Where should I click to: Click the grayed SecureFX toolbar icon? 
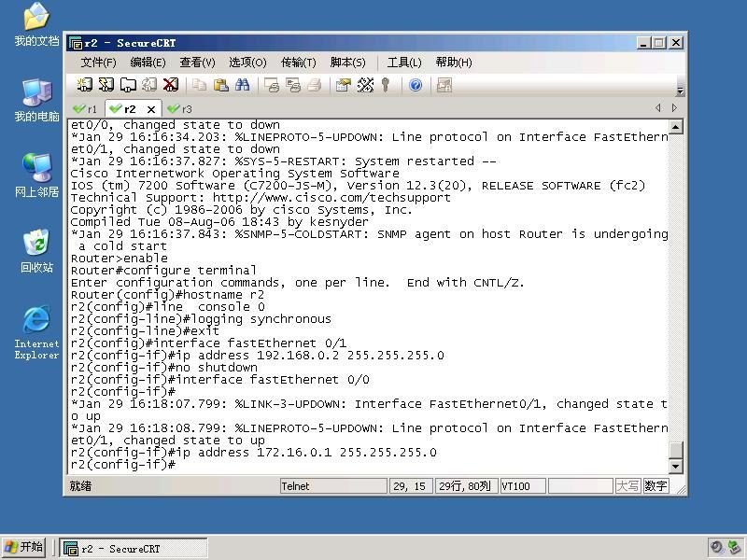click(444, 85)
